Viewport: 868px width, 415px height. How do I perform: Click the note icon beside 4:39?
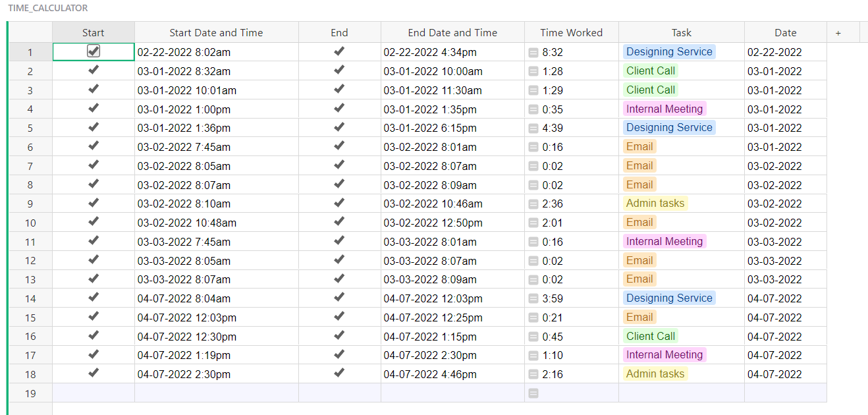tap(532, 128)
